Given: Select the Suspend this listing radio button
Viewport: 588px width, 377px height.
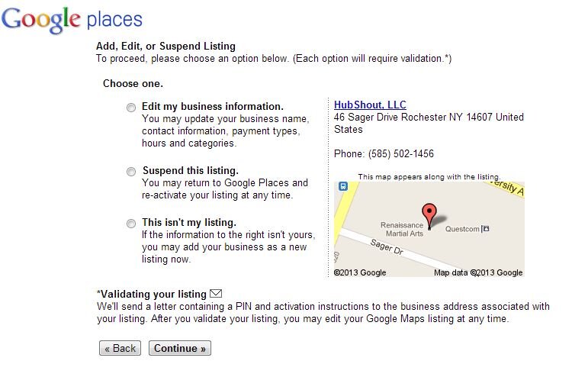Looking at the screenshot, I should (x=131, y=172).
